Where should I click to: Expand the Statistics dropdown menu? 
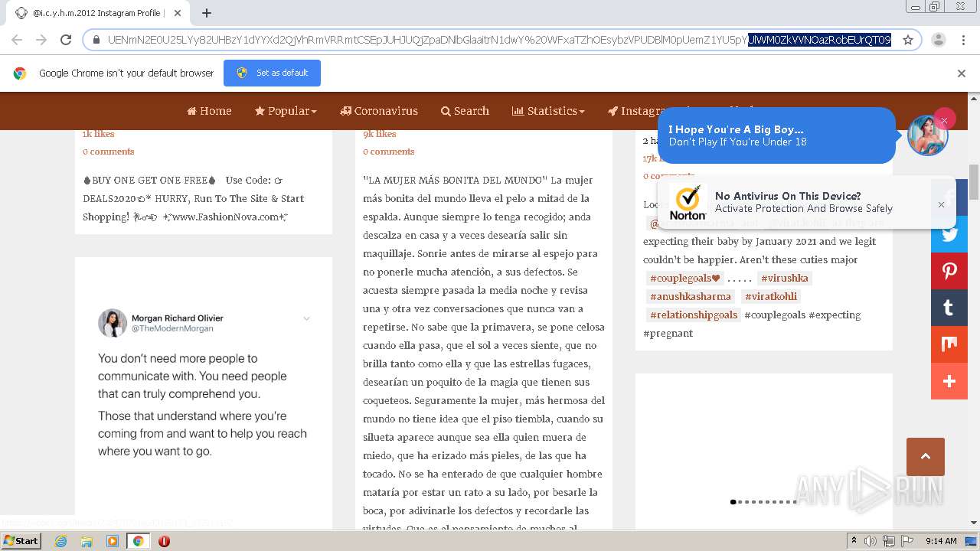tap(548, 111)
